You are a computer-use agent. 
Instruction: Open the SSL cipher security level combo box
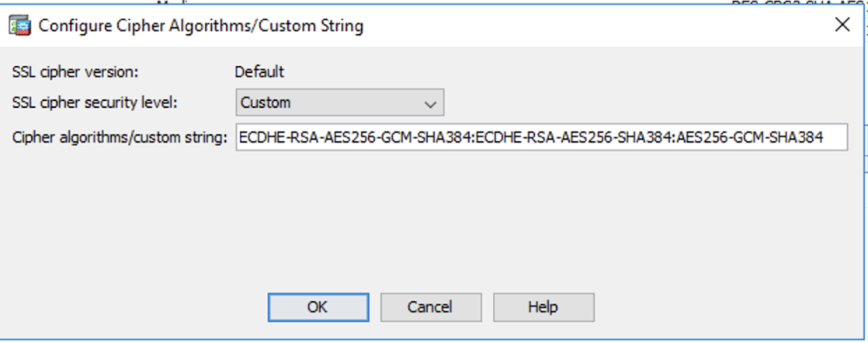tap(339, 102)
